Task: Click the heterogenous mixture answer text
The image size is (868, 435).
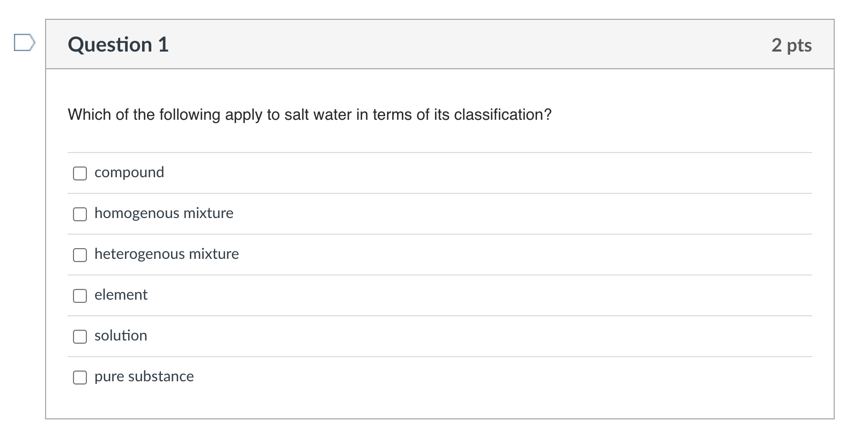Action: point(166,254)
